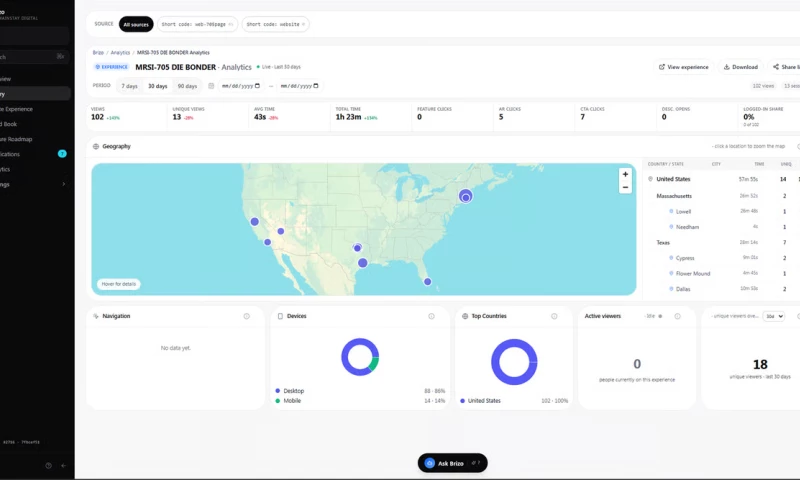Click the Cypress city marker icon
This screenshot has width=800, height=480.
coord(671,258)
